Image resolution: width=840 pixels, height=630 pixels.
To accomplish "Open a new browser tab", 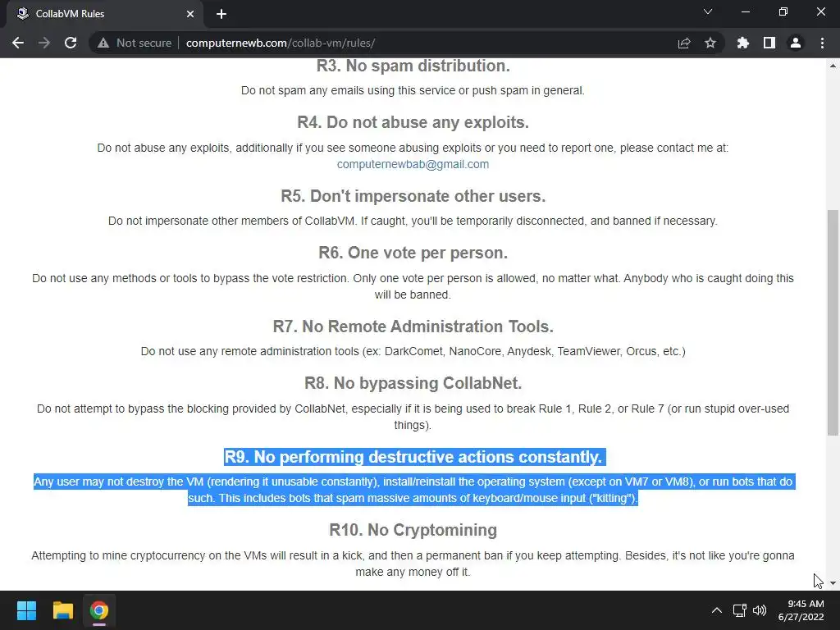I will click(221, 14).
